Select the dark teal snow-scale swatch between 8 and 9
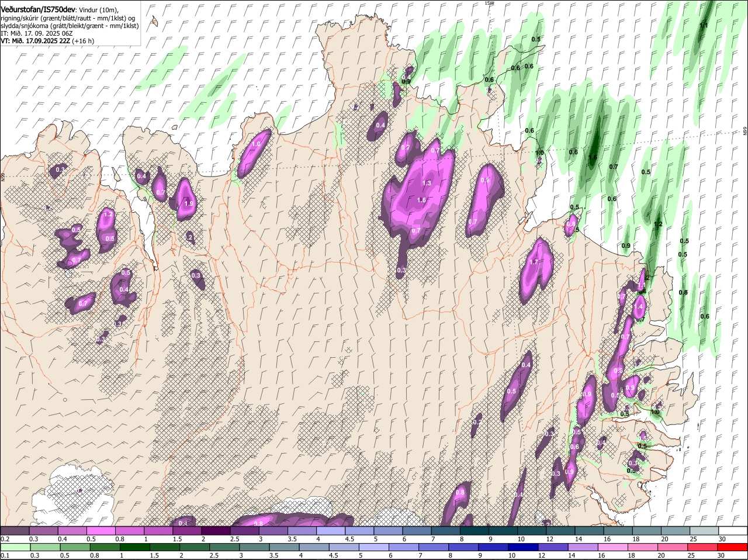The width and height of the screenshot is (748, 560). 474,531
